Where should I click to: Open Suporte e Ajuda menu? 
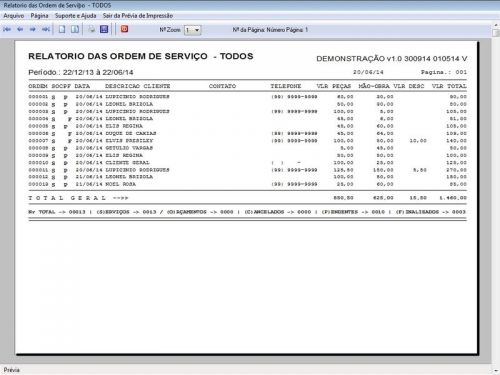point(75,16)
